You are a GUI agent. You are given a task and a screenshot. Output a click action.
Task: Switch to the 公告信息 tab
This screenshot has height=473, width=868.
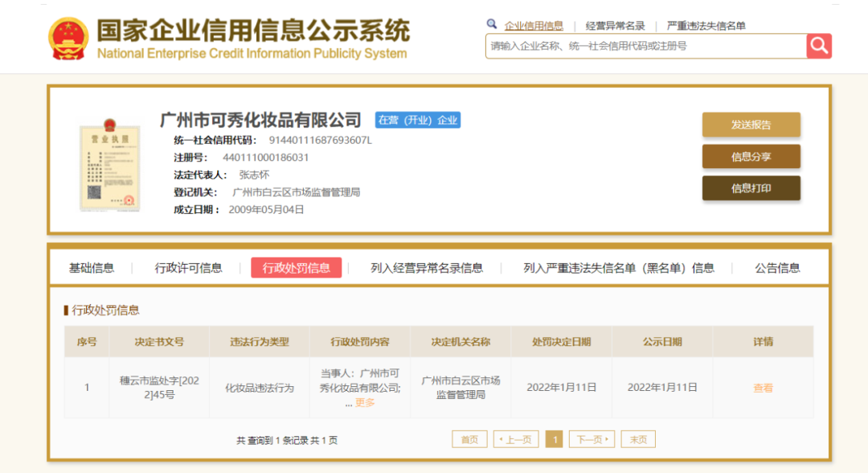click(777, 268)
